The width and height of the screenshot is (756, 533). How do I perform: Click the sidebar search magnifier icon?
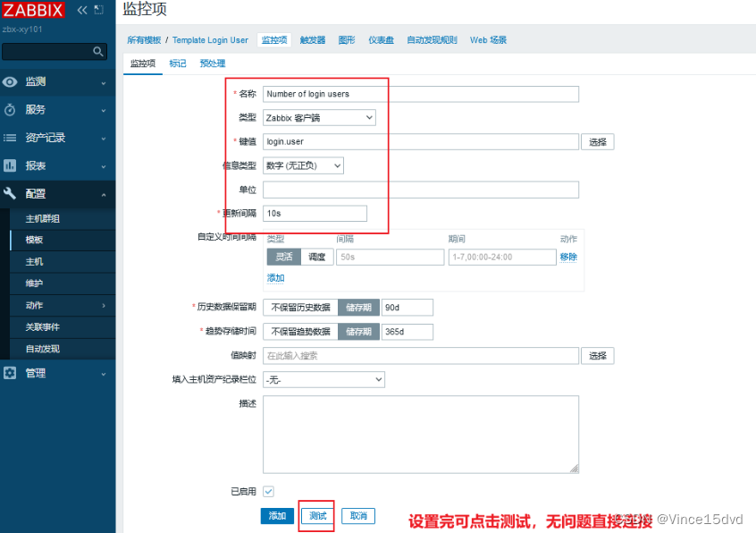click(98, 51)
